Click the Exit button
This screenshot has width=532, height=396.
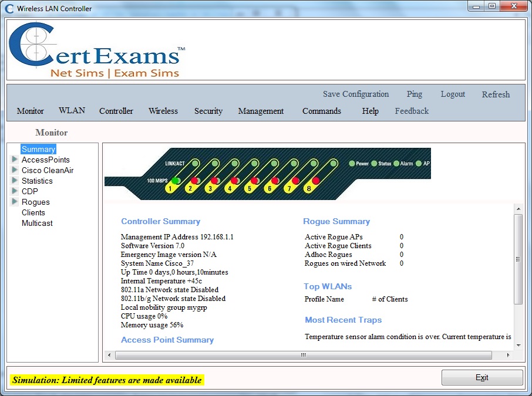482,377
